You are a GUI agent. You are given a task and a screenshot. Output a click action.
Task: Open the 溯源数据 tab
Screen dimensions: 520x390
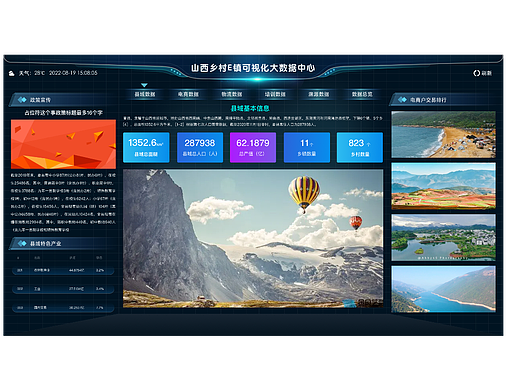pos(319,94)
